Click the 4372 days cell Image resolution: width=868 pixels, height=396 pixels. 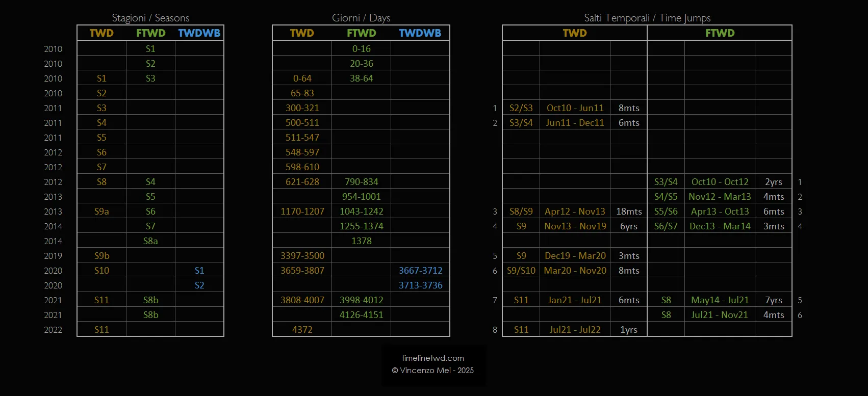point(302,330)
